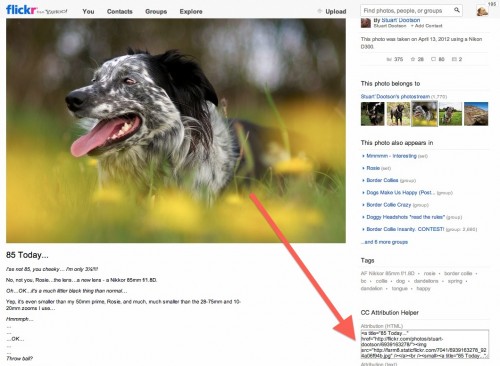Open the Explore menu

point(191,11)
